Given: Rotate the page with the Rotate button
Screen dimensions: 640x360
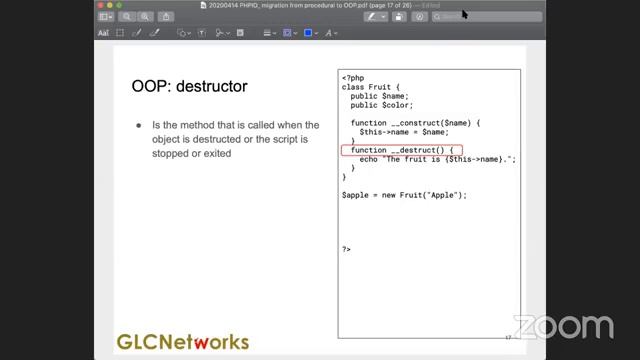Looking at the screenshot, I should pos(399,17).
